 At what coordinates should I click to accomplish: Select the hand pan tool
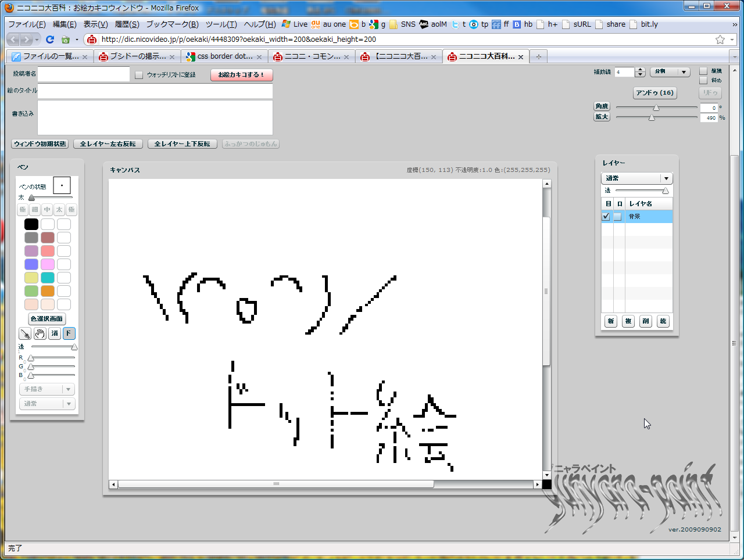(40, 333)
